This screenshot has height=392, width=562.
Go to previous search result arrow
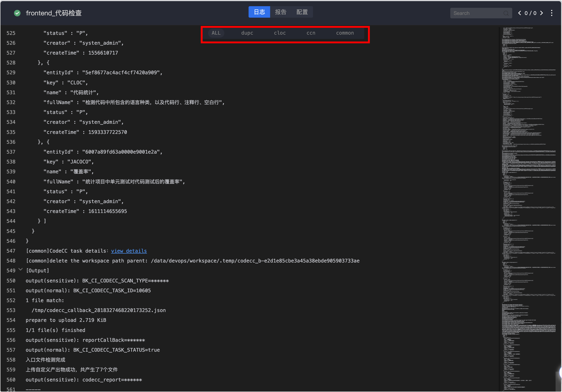click(519, 13)
